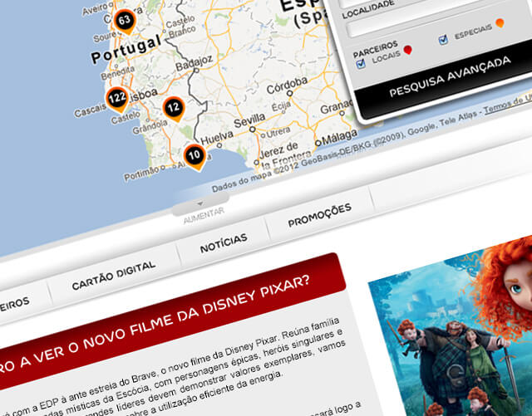
Task: Click the Benedita label on the map
Action: click(x=117, y=72)
